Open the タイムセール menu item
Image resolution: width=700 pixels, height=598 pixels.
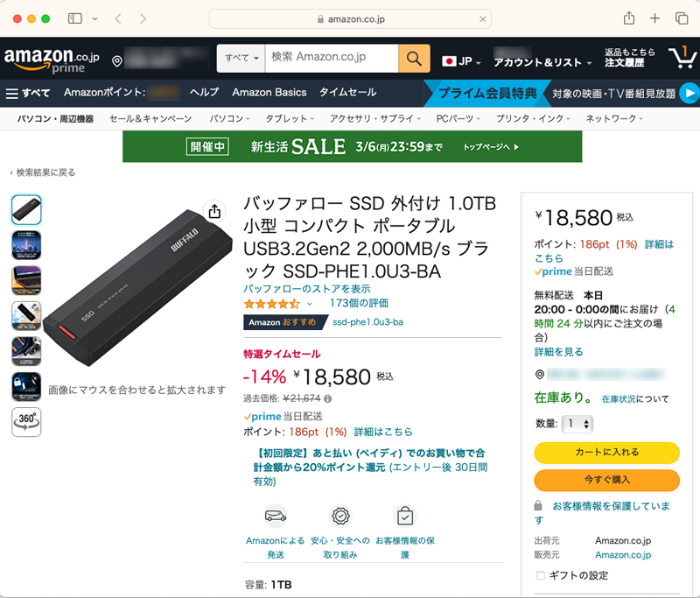347,92
